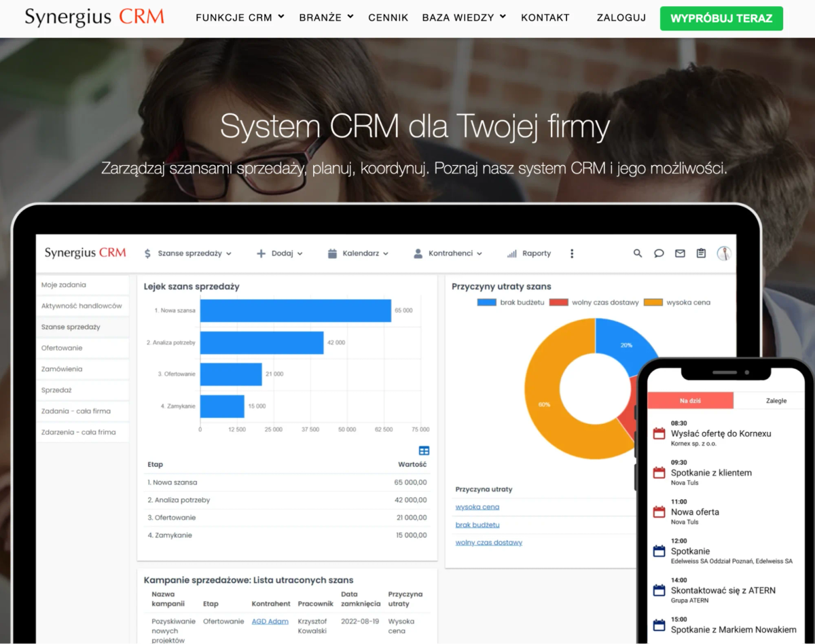
Task: Select Szanse sprzedaży in the sidebar
Action: [82, 327]
